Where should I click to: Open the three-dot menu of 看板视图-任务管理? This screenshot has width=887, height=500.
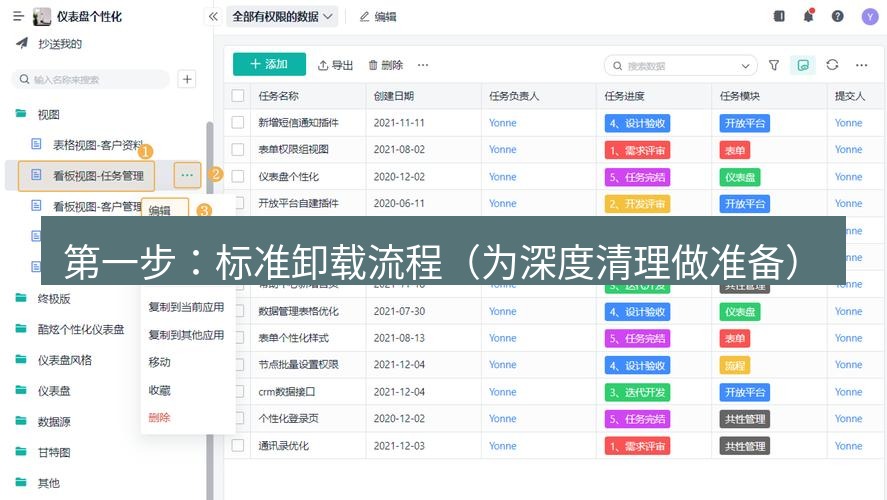187,175
